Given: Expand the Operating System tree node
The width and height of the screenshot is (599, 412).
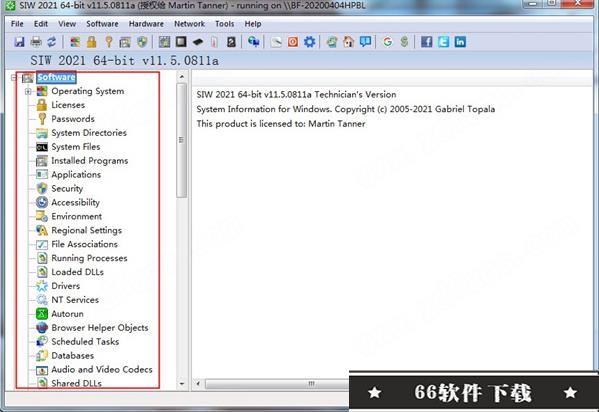Looking at the screenshot, I should point(28,91).
